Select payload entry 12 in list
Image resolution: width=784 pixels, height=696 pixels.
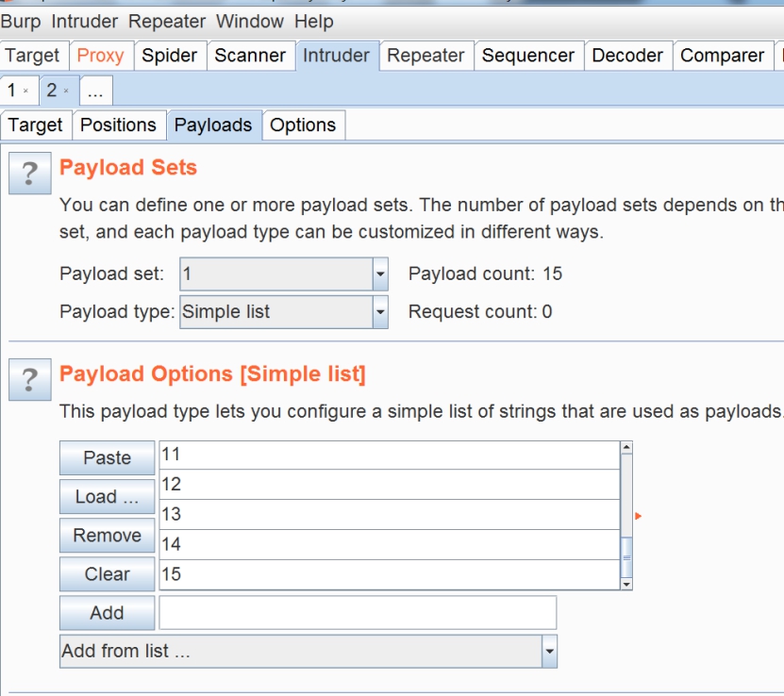tap(390, 484)
